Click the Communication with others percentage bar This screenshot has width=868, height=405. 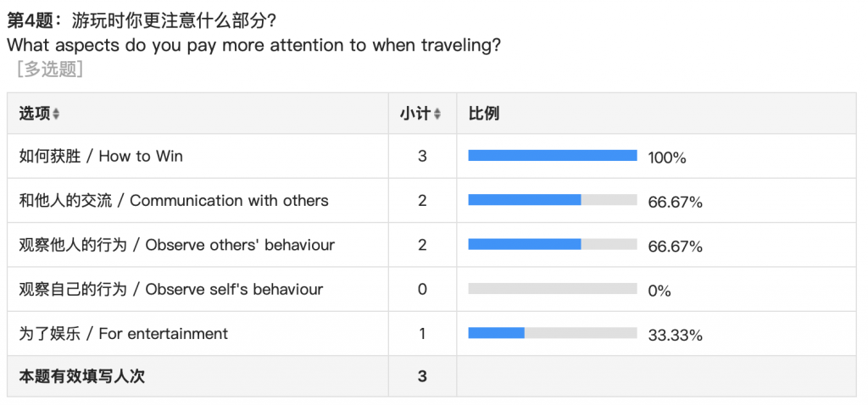point(552,200)
